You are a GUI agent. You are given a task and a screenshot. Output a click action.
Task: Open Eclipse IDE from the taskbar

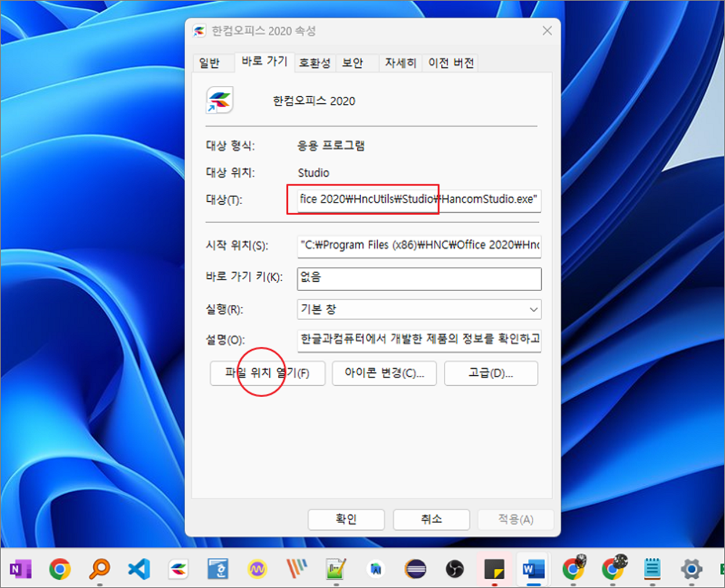pyautogui.click(x=415, y=569)
